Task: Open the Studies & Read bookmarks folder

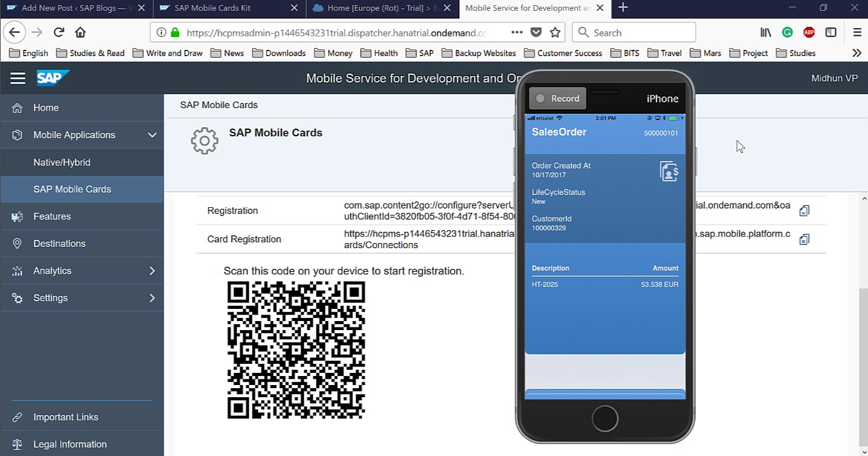Action: point(90,53)
